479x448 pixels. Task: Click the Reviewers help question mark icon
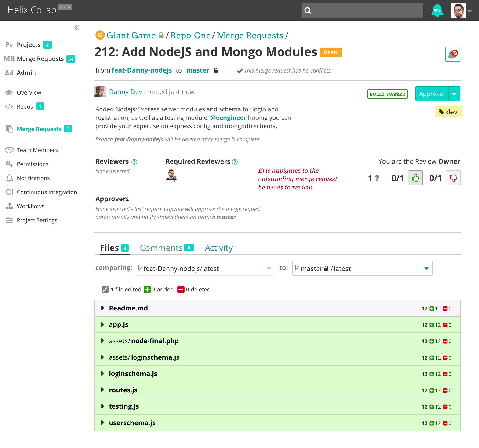coord(134,162)
